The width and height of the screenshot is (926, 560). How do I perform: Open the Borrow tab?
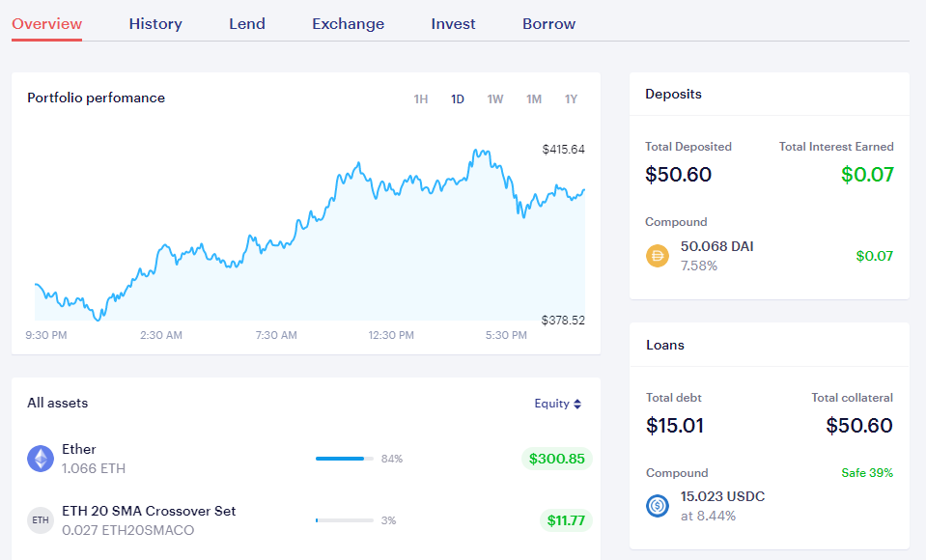point(548,23)
